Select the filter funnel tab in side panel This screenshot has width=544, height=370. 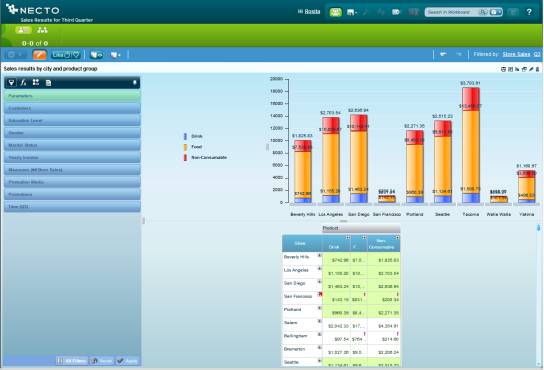click(11, 83)
